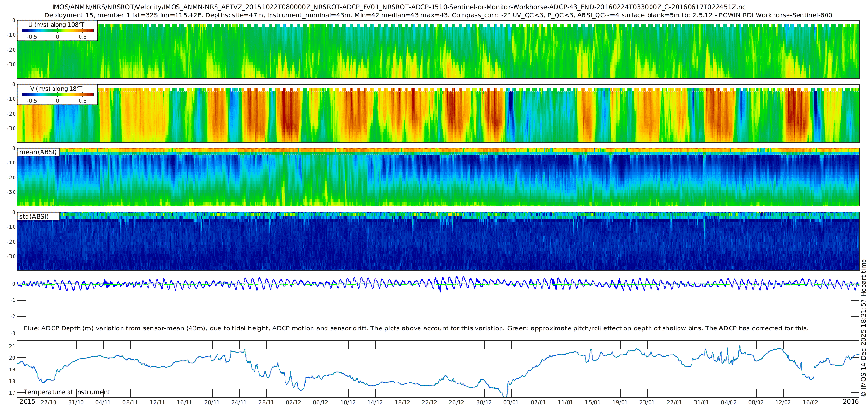This screenshot has height=410, width=868.
Task: Click the '04/11' date tick
Action: [103, 403]
